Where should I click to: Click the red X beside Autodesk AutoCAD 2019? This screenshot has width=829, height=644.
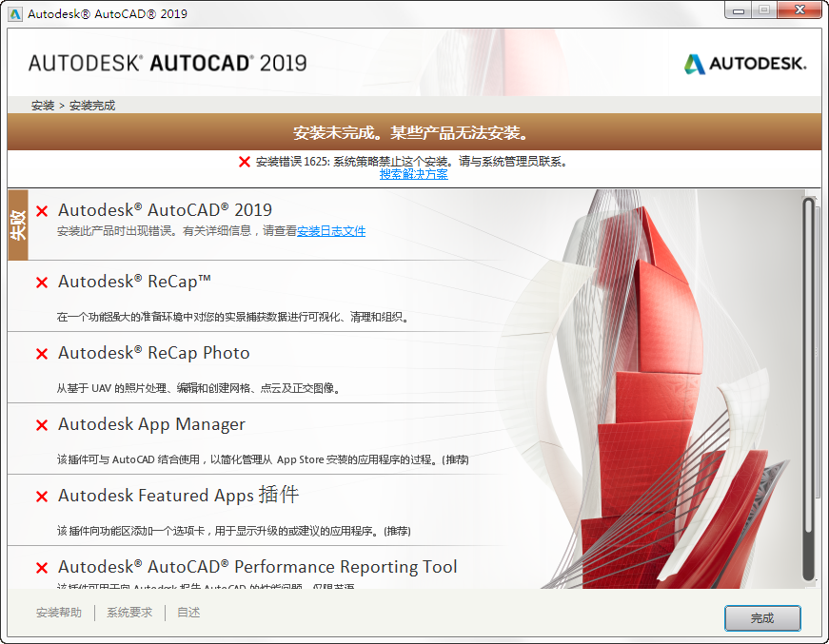(42, 211)
